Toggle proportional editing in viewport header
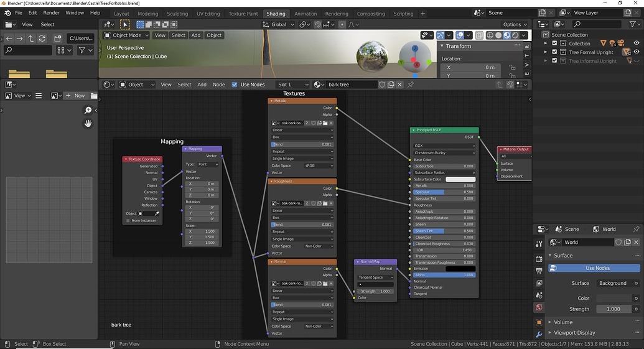 tap(342, 25)
